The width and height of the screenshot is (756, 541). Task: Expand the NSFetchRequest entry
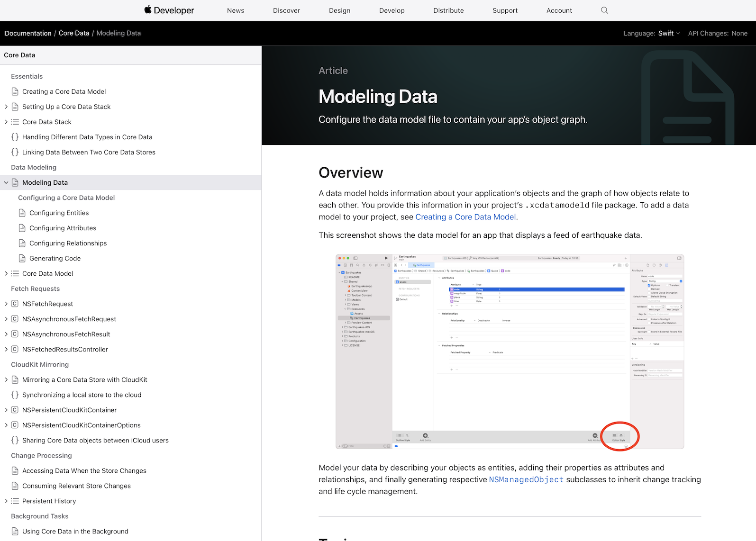click(x=6, y=304)
